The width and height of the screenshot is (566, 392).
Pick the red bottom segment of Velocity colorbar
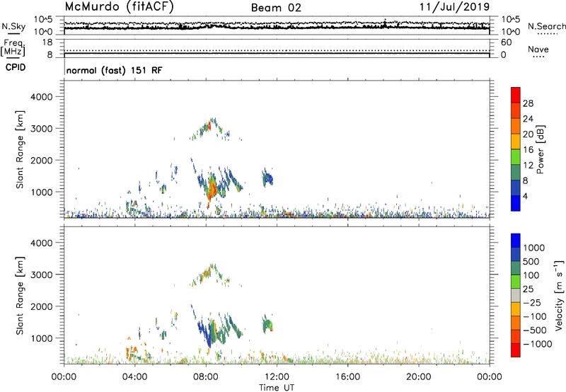[516, 350]
